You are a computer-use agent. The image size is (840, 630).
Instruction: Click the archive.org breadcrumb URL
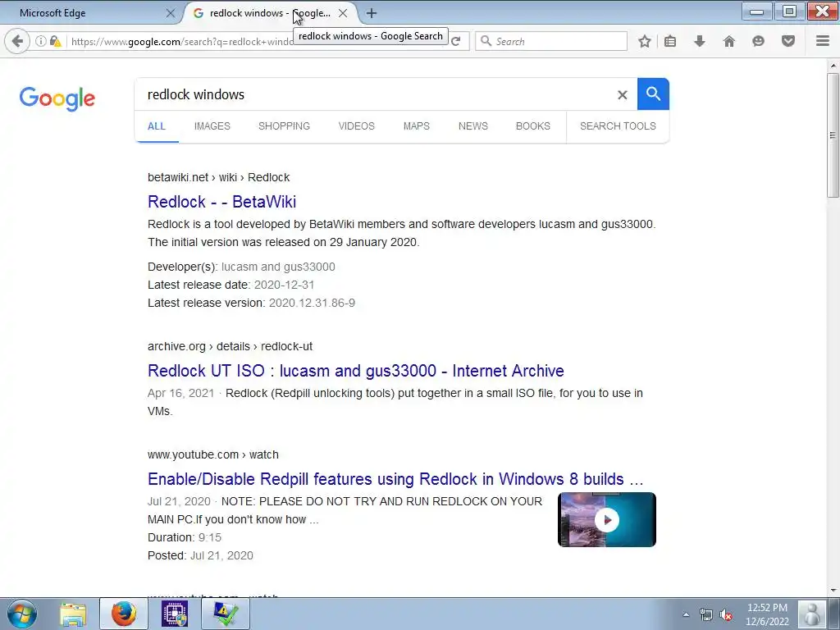230,347
